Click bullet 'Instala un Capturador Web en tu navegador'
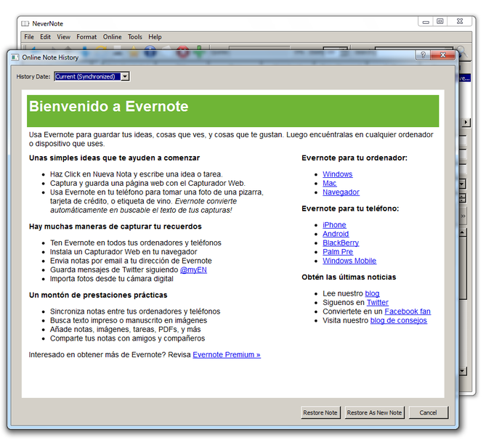This screenshot has height=448, width=494. tap(123, 252)
